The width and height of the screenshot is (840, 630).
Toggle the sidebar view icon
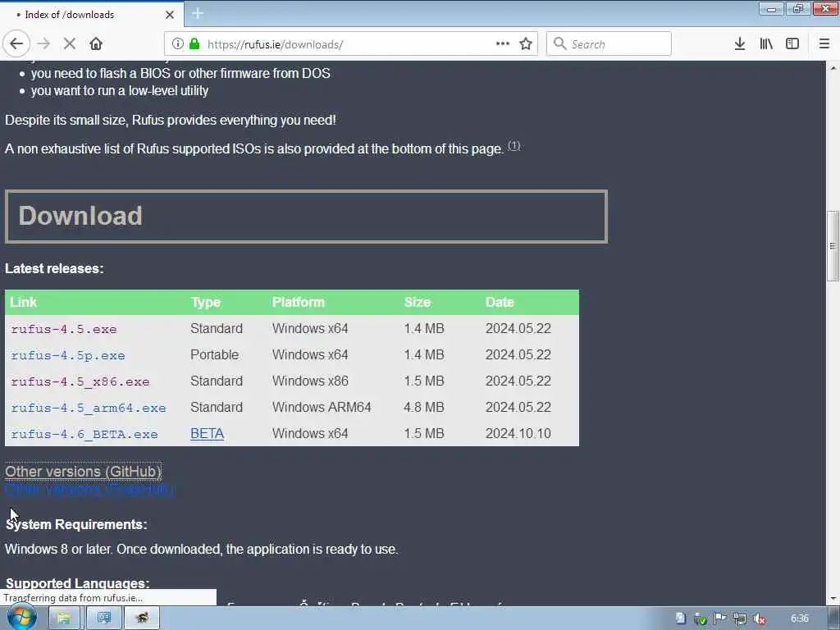click(792, 44)
